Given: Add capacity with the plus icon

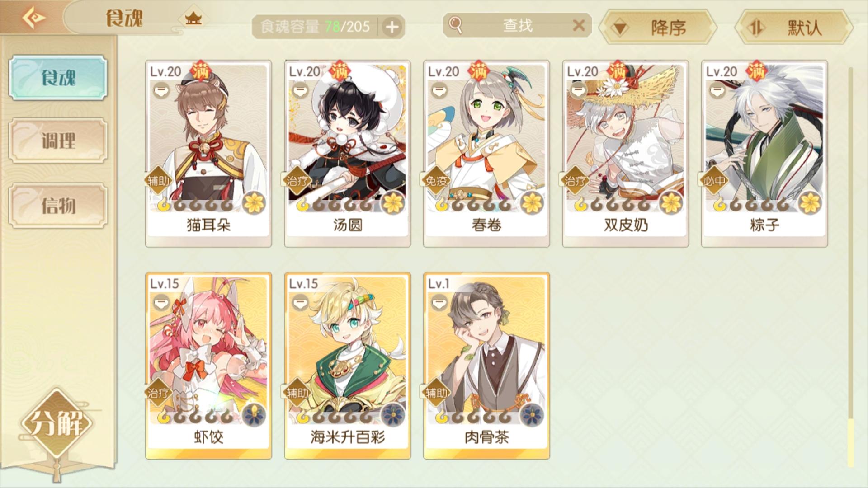Looking at the screenshot, I should point(392,27).
